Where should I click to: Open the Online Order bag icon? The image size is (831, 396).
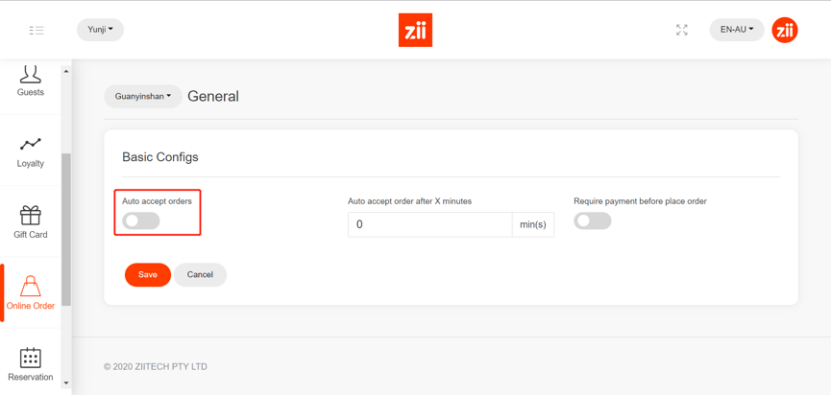tap(30, 286)
